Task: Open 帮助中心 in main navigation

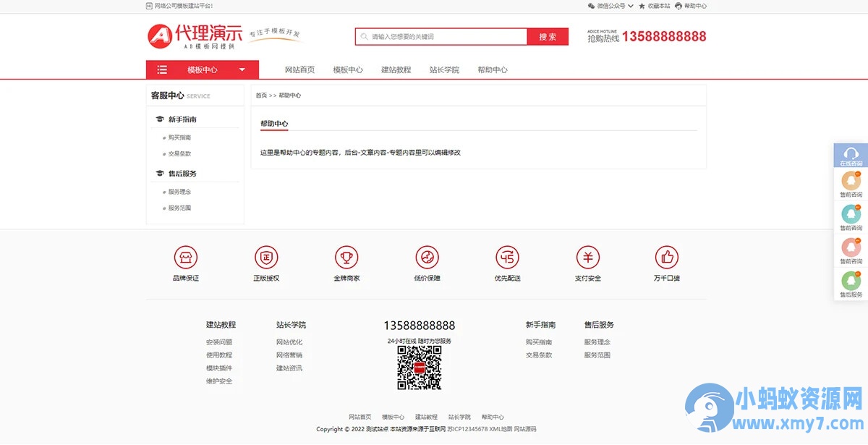Action: [493, 70]
